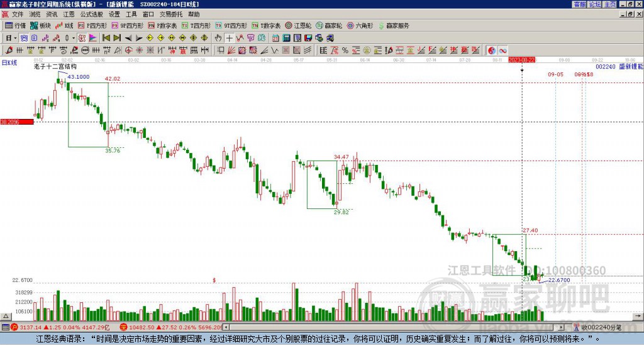Click the red fan lines tool
644x345 pixels.
click(231, 50)
